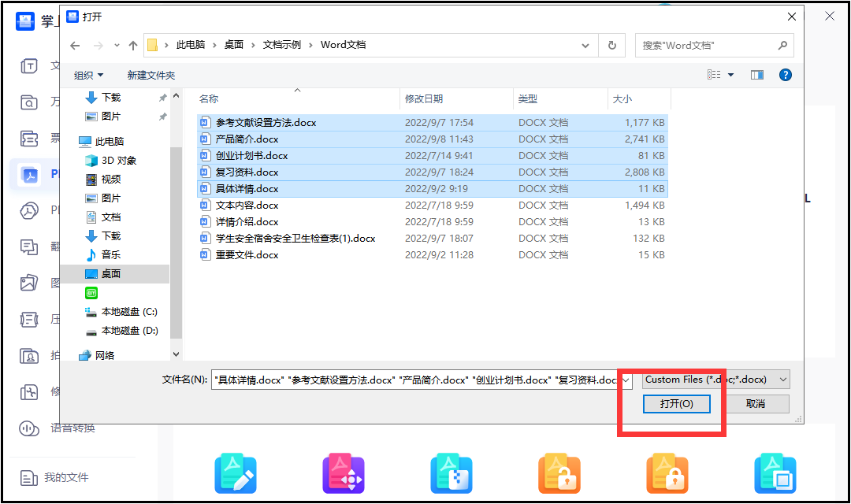This screenshot has height=504, width=851.
Task: Click the orange PDF unlock icon in app
Action: pos(559,473)
